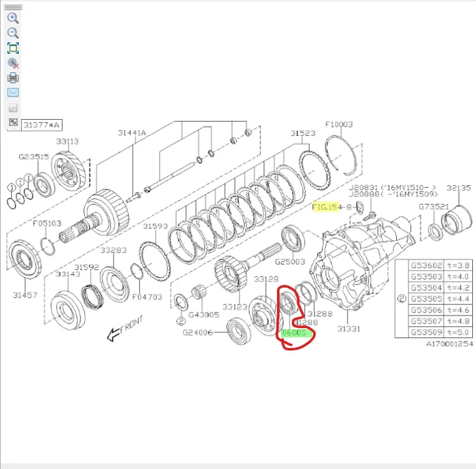Select part callout 33113
This screenshot has height=469, width=476.
pos(67,142)
